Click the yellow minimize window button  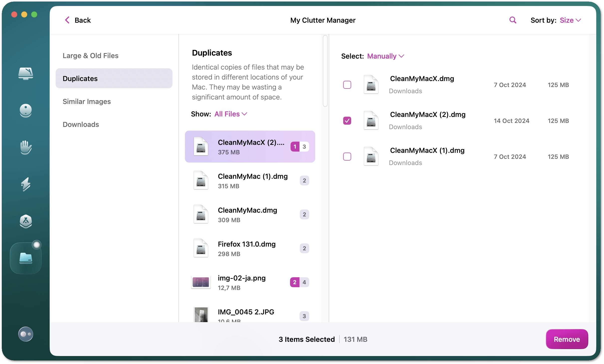coord(24,14)
